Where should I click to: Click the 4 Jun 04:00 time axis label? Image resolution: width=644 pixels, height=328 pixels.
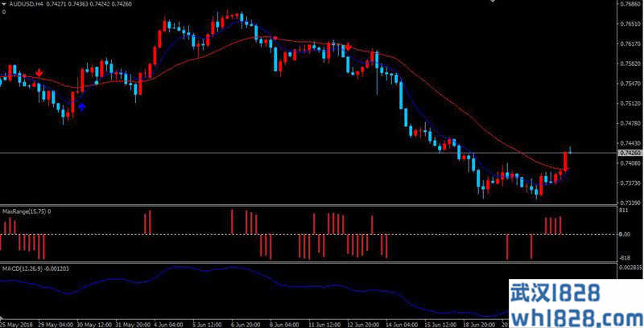(x=167, y=324)
